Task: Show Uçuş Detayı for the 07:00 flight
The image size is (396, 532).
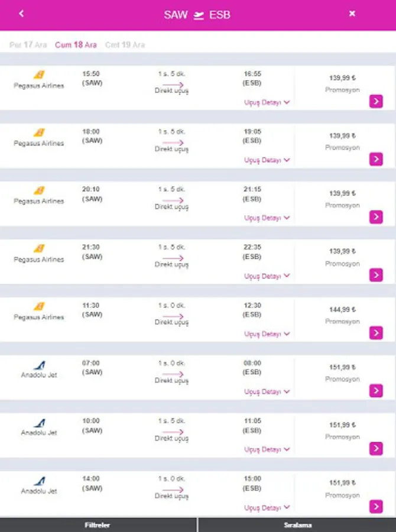Action: click(x=267, y=392)
